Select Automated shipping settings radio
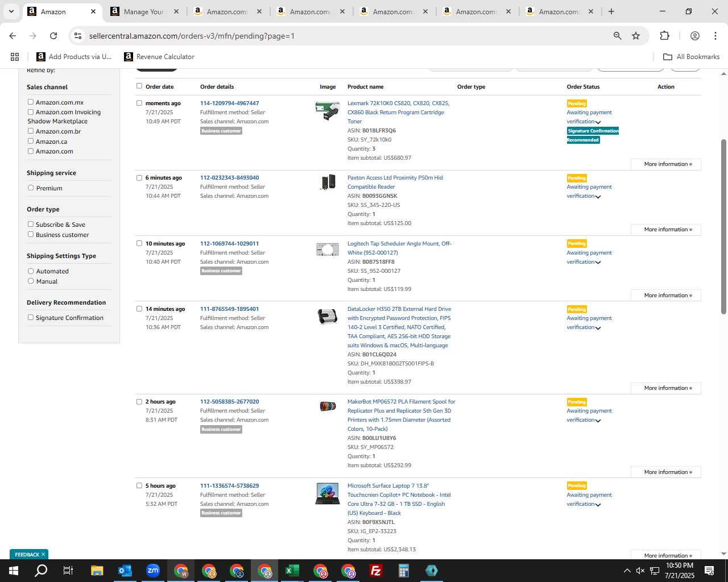 tap(31, 271)
